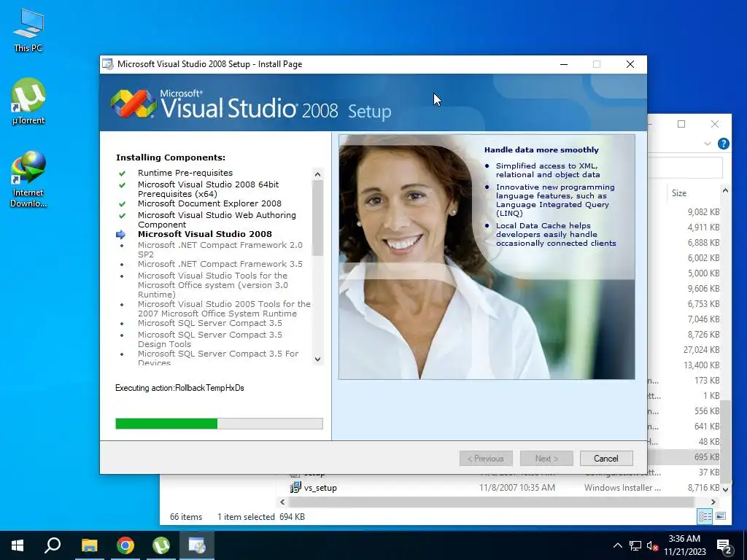747x560 pixels.
Task: Click component list scroll up arrow
Action: pyautogui.click(x=318, y=174)
